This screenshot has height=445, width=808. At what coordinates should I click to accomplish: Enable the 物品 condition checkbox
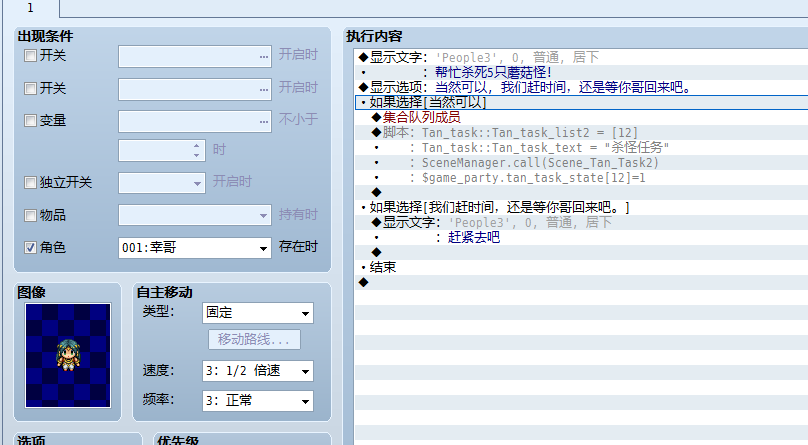[x=30, y=215]
